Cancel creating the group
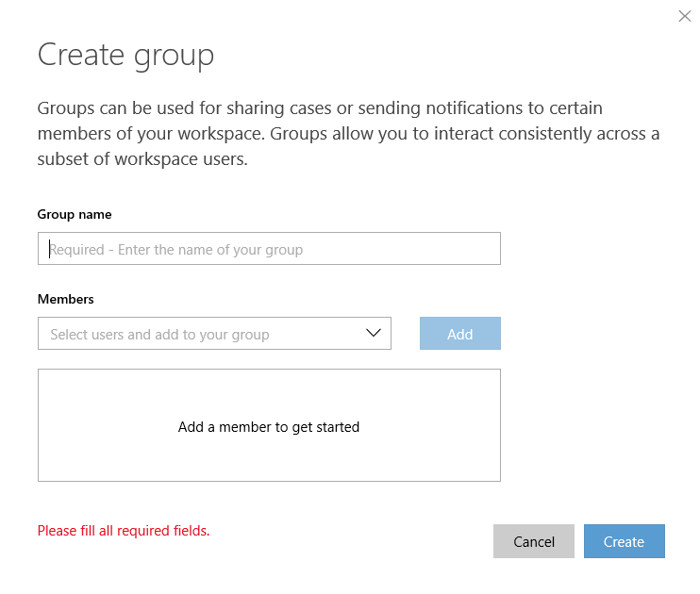 click(533, 541)
